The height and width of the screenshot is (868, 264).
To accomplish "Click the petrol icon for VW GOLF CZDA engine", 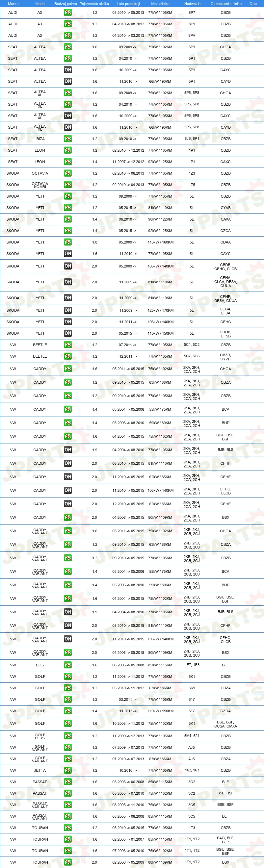I will [x=68, y=711].
